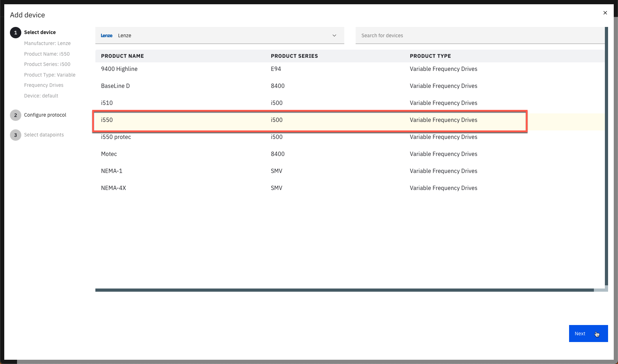
Task: Sort by PRODUCT SERIES column header
Action: [294, 56]
